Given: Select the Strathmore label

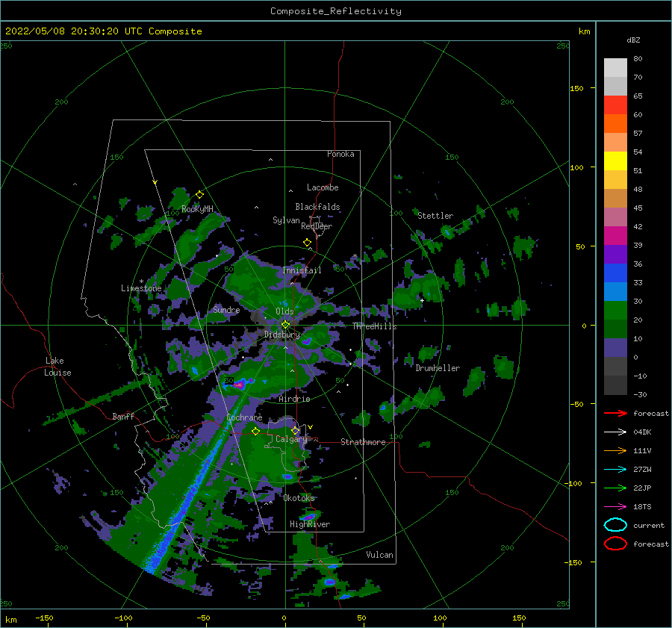Looking at the screenshot, I should (363, 442).
